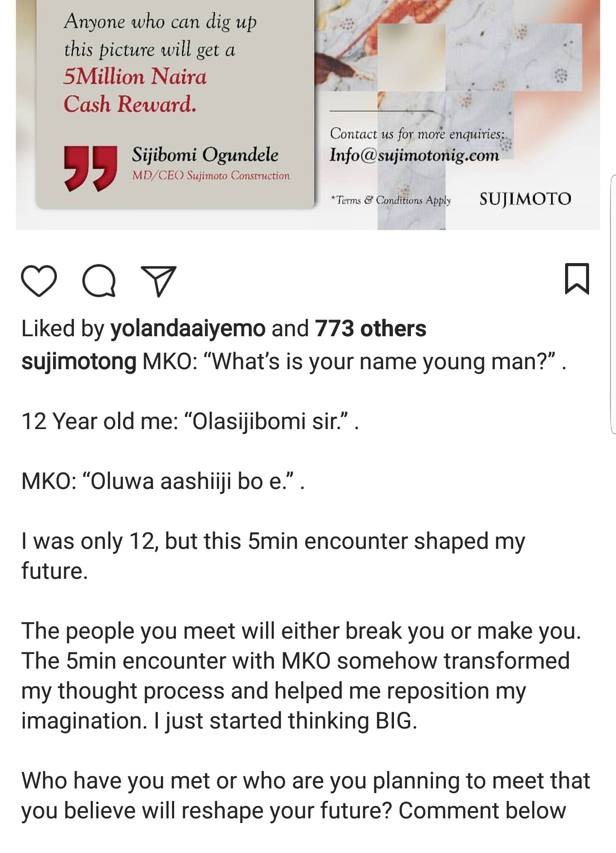The height and width of the screenshot is (853, 616).
Task: Pull out the edge panel handle
Action: pyautogui.click(x=613, y=304)
